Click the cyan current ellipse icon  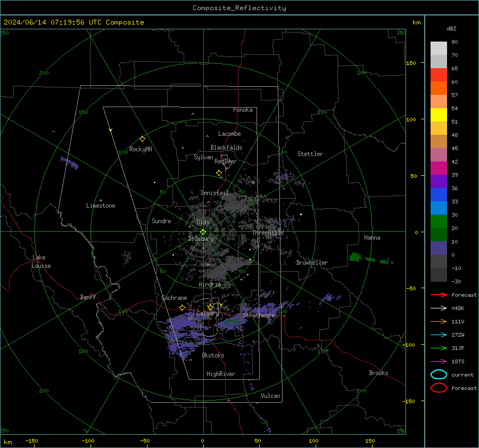pyautogui.click(x=439, y=374)
